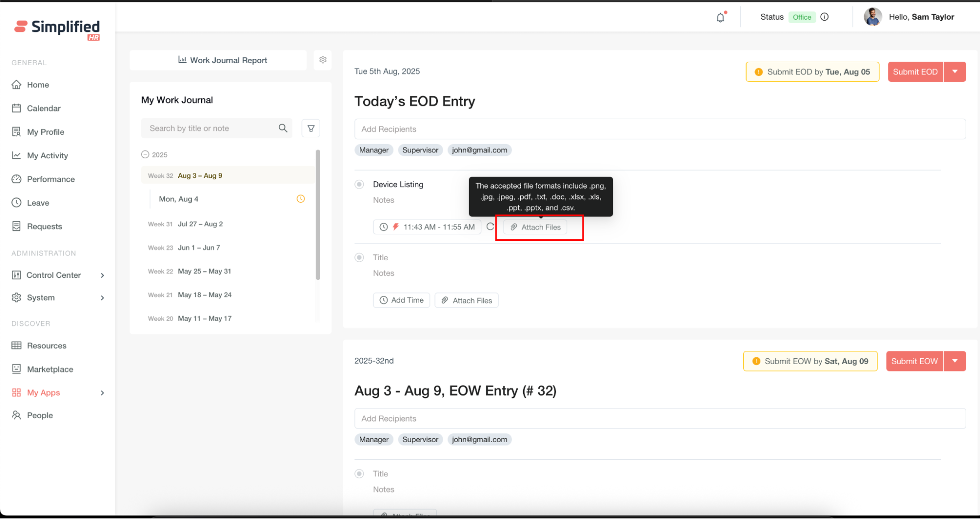Click the journal list scrollbar
The image size is (980, 519).
point(318,215)
